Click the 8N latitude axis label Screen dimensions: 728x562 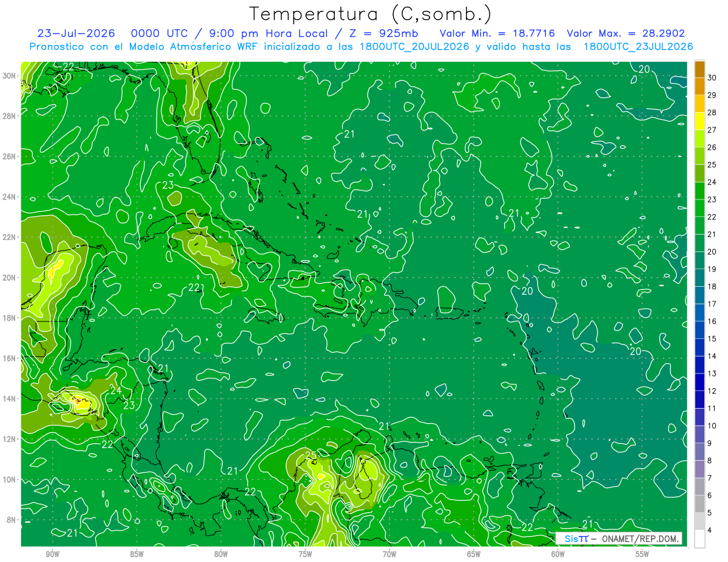coord(12,520)
